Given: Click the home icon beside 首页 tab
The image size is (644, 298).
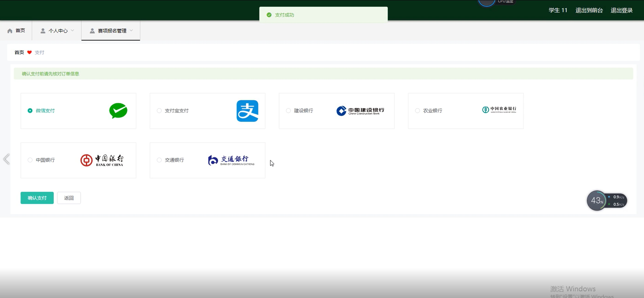Looking at the screenshot, I should (x=10, y=31).
